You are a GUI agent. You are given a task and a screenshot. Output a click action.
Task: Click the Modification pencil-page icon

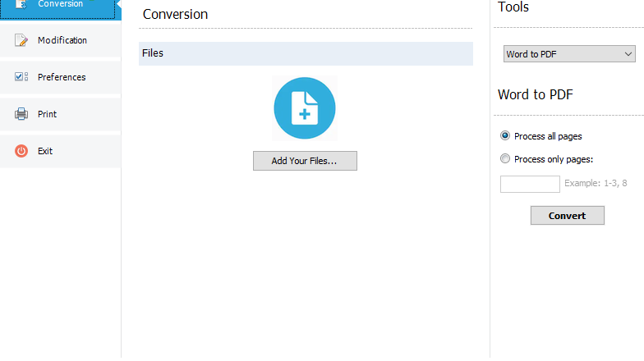click(x=21, y=40)
